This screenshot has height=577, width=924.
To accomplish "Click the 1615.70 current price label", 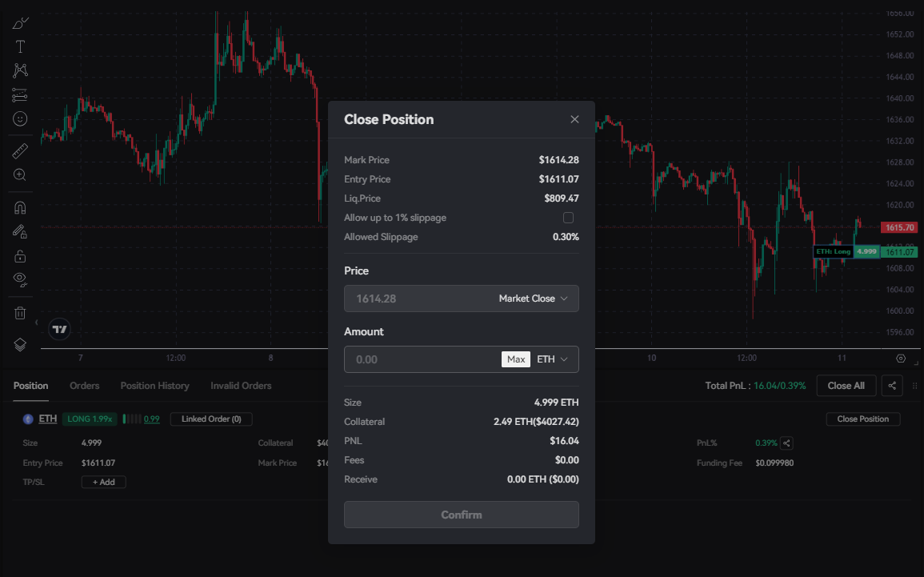I will [899, 227].
